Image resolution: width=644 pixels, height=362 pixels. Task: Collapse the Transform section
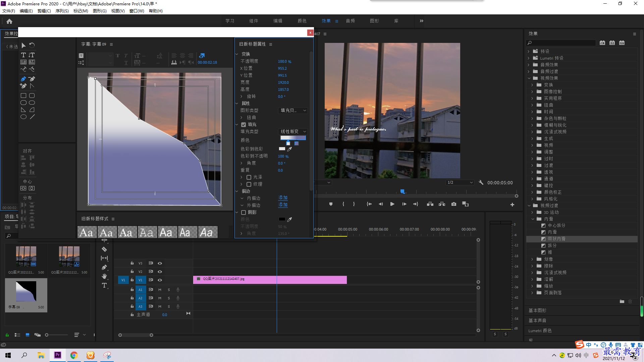click(237, 54)
